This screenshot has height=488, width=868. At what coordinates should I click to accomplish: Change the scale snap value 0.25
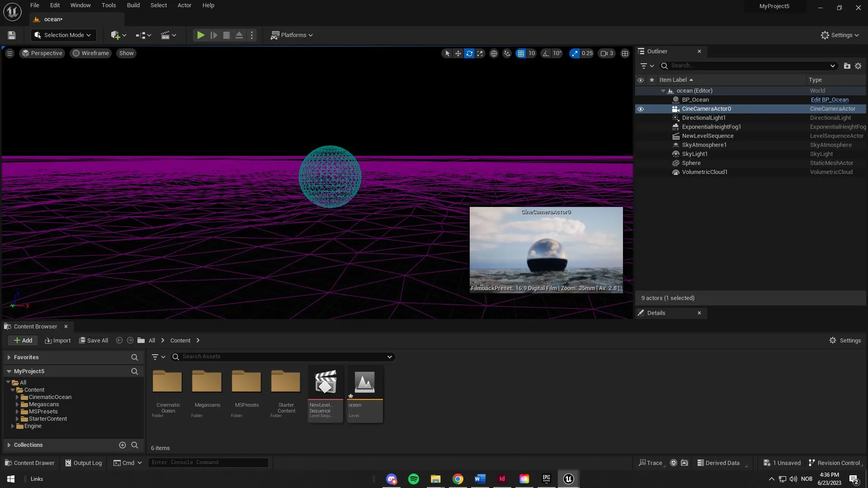click(587, 53)
